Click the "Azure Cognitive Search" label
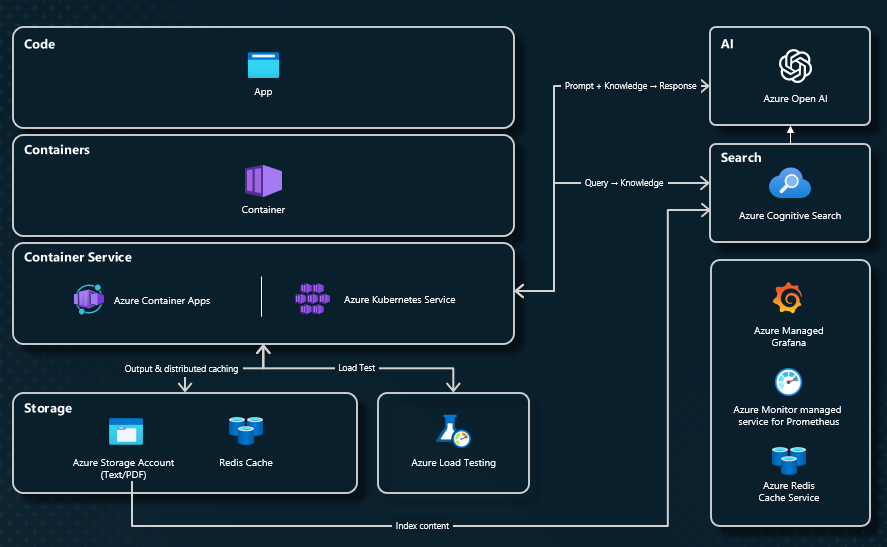This screenshot has width=887, height=547. (790, 216)
